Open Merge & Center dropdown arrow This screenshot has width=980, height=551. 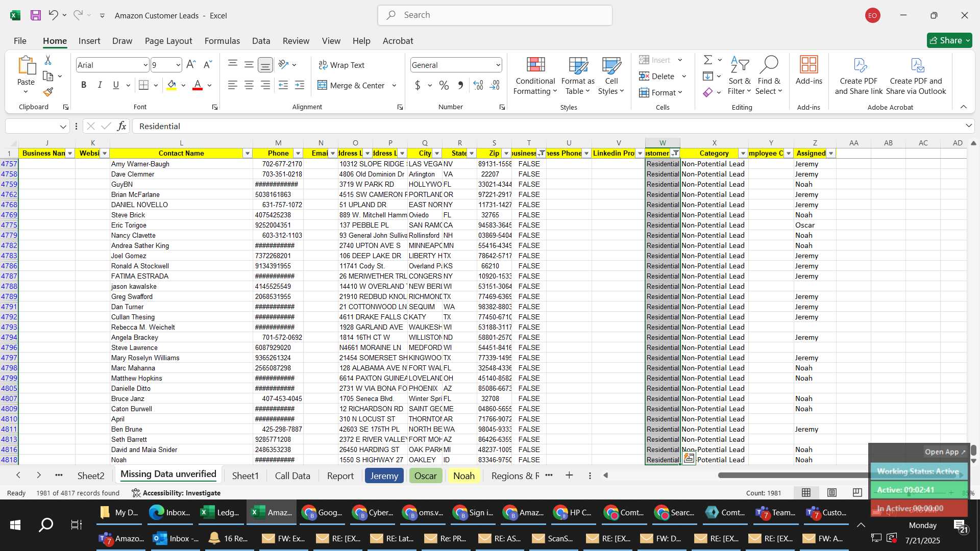(x=394, y=85)
